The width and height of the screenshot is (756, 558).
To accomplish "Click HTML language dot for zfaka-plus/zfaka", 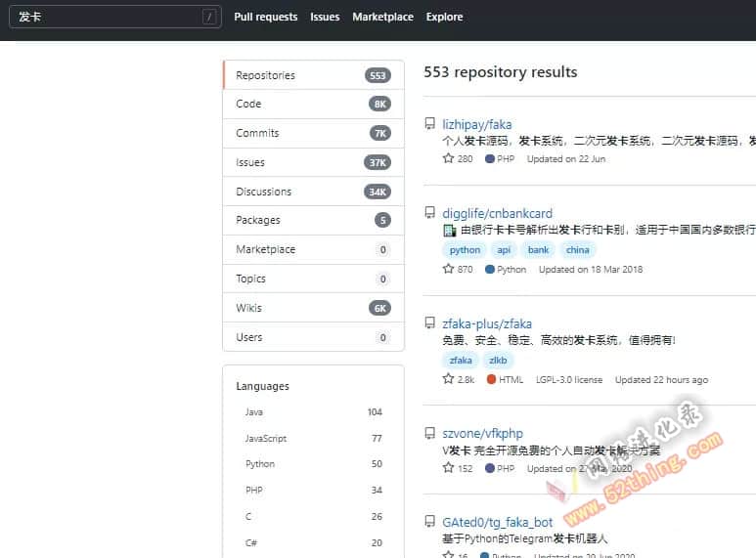I will (x=491, y=379).
